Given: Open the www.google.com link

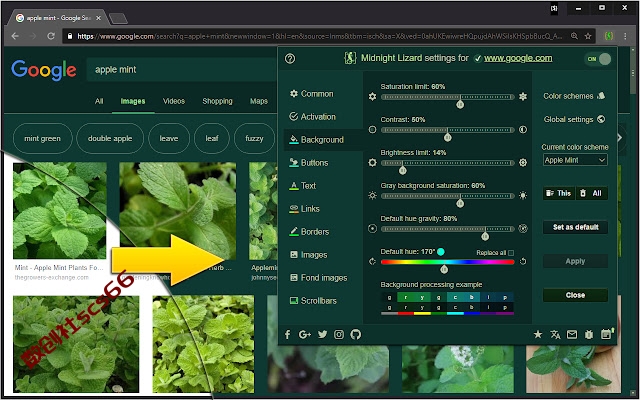Looking at the screenshot, I should click(518, 58).
